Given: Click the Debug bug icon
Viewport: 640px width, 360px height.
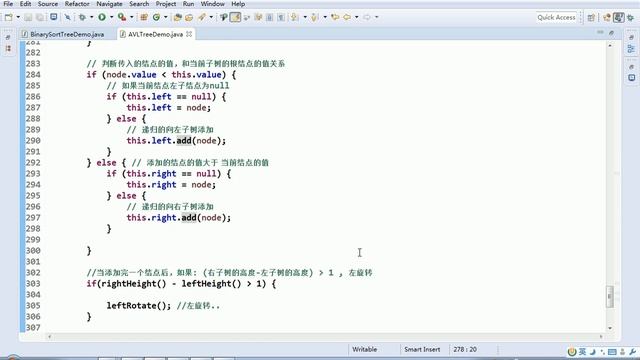Looking at the screenshot, I should pos(82,17).
